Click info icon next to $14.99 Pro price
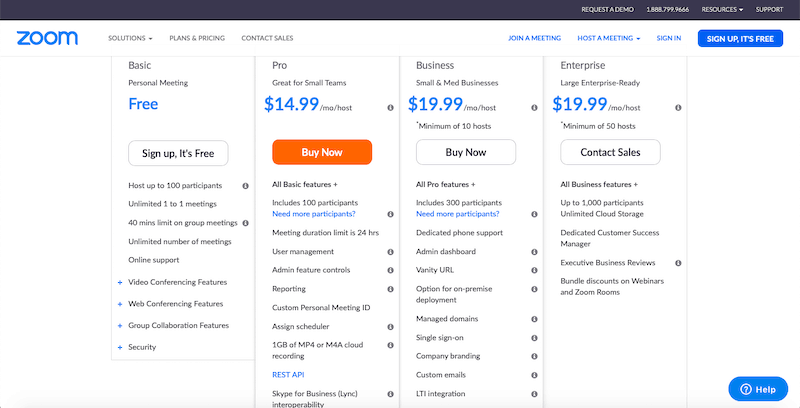The image size is (800, 408). pos(390,106)
